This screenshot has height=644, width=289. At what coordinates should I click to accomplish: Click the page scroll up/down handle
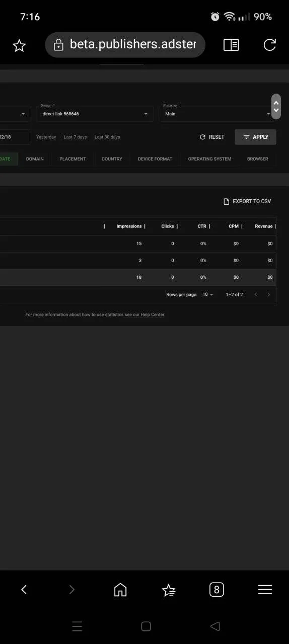point(276,107)
